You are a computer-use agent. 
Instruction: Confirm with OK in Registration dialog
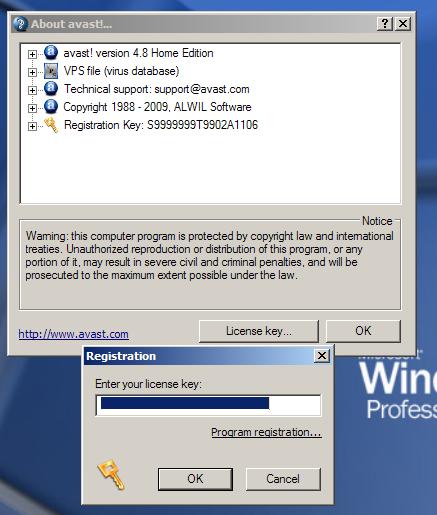pos(195,479)
